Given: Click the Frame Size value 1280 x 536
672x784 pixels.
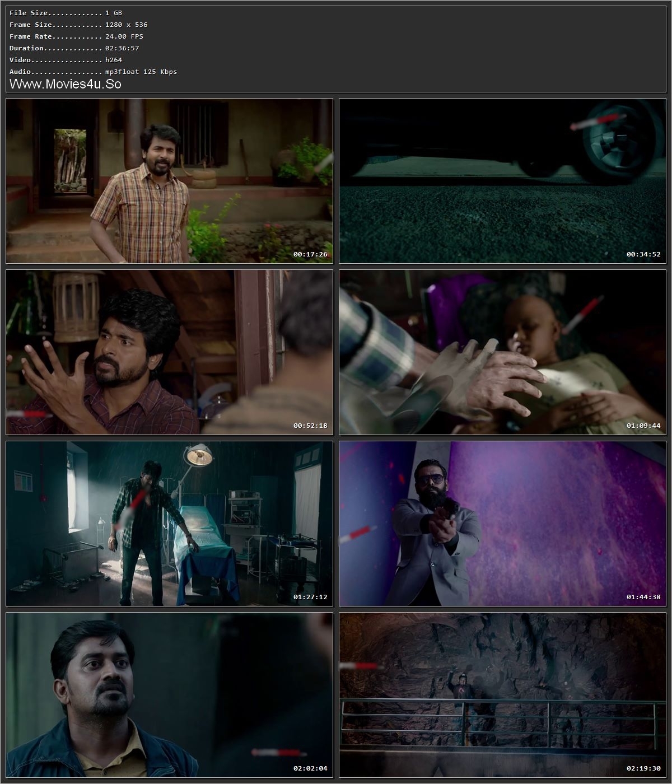Looking at the screenshot, I should 127,25.
